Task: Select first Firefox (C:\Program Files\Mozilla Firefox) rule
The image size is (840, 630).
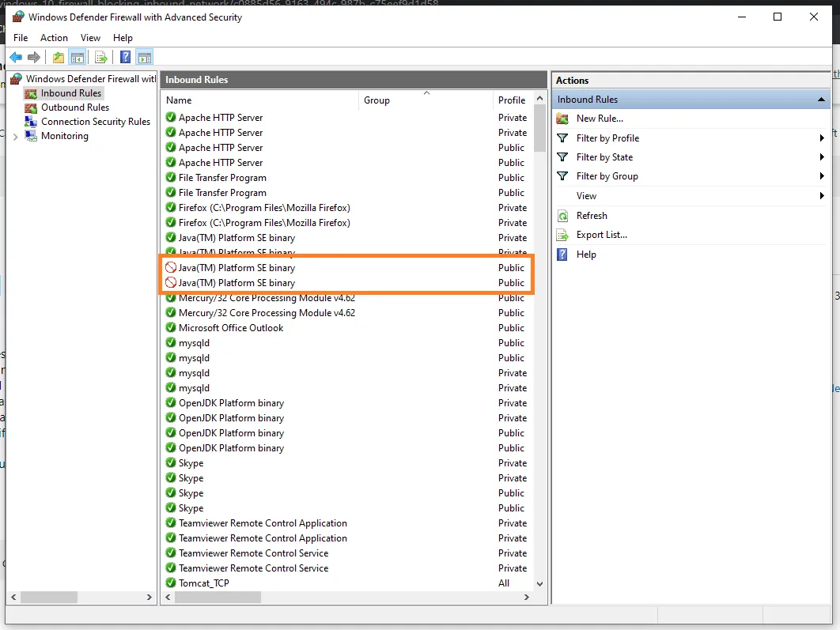Action: [347, 208]
